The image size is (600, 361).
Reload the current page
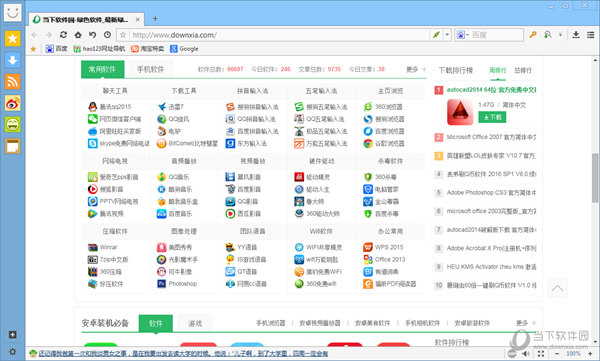(x=63, y=35)
